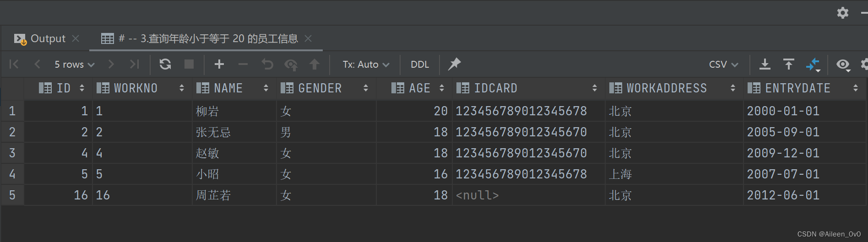Pin the result tab with pin icon
This screenshot has width=868, height=242.
tap(454, 64)
